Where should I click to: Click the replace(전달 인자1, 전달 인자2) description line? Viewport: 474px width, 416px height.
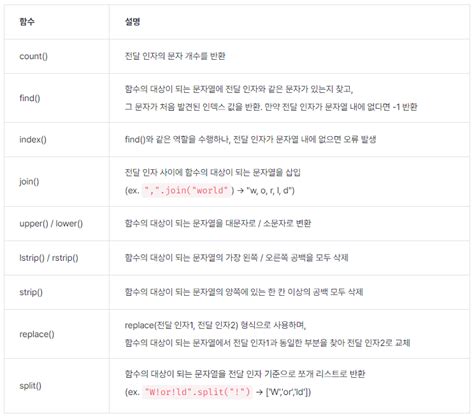pyautogui.click(x=215, y=325)
